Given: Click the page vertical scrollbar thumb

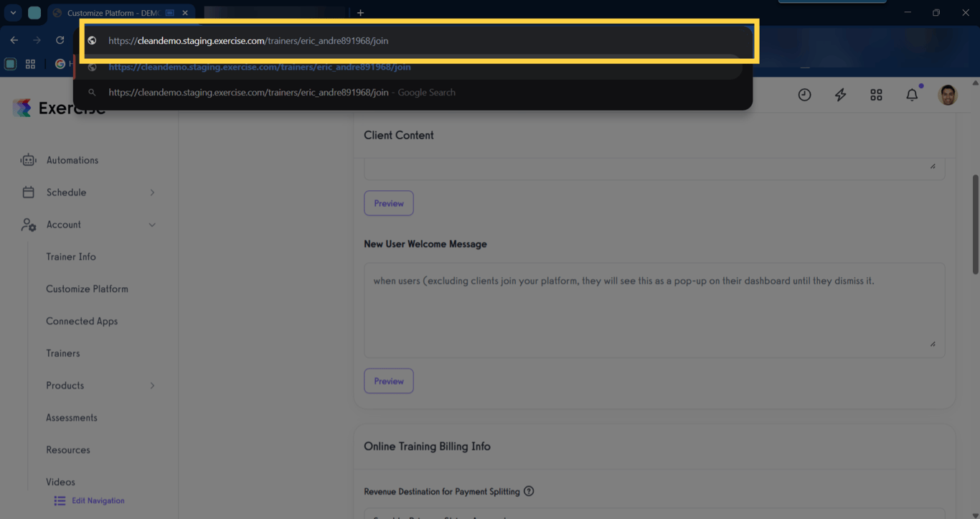Looking at the screenshot, I should click(975, 224).
